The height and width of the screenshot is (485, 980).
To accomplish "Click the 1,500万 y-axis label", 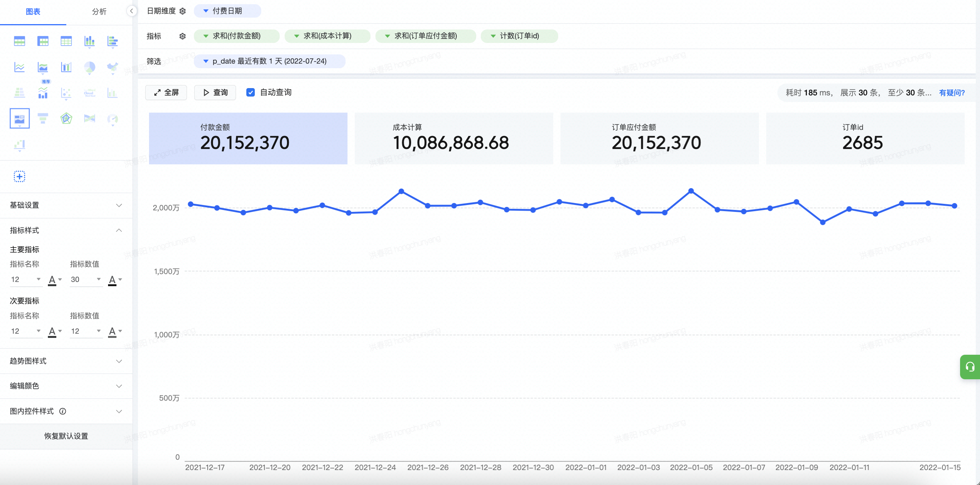I will pyautogui.click(x=167, y=271).
